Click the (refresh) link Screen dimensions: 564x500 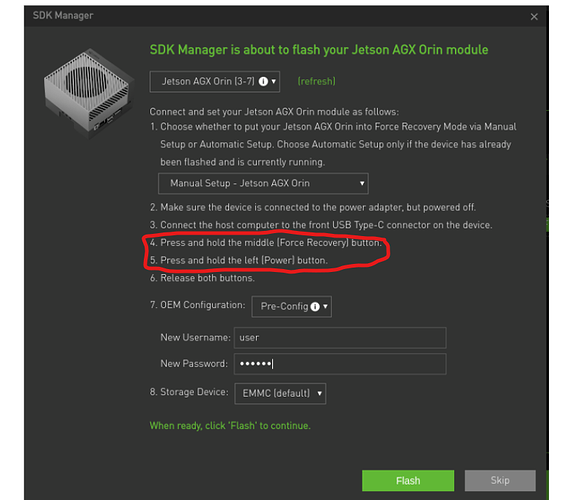pyautogui.click(x=317, y=81)
